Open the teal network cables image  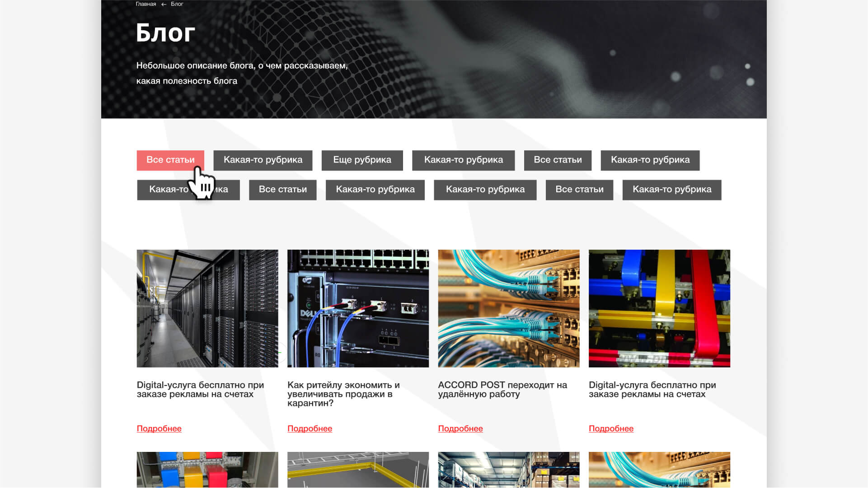tap(508, 308)
